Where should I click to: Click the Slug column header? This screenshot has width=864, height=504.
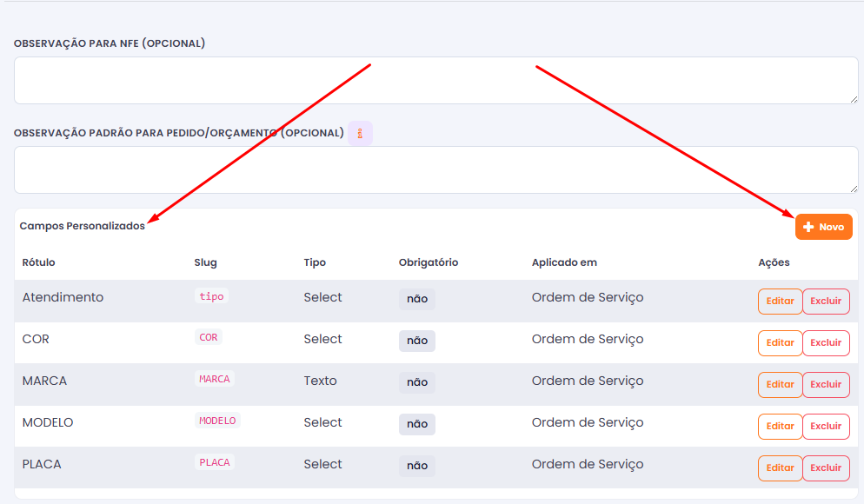[205, 262]
